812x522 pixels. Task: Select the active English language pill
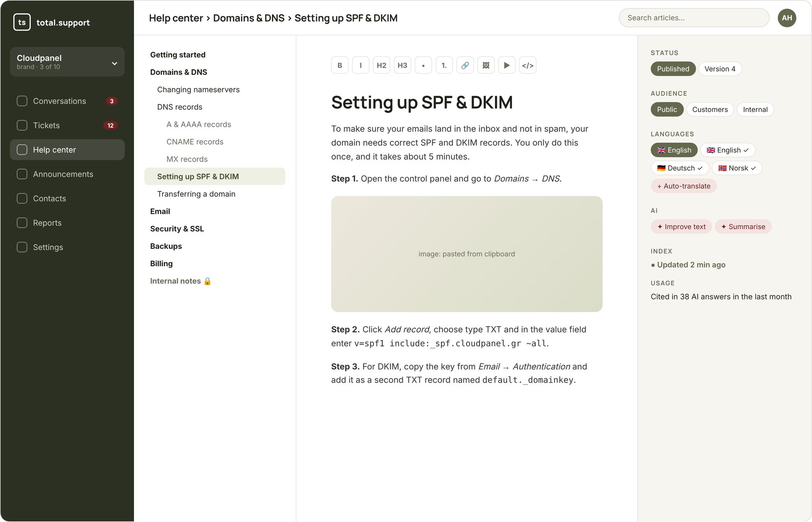click(674, 150)
